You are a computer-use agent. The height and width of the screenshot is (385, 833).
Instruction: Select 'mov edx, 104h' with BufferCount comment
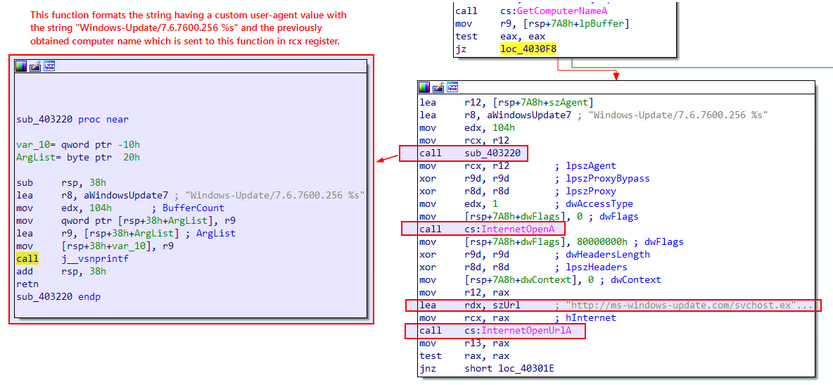tap(120, 208)
